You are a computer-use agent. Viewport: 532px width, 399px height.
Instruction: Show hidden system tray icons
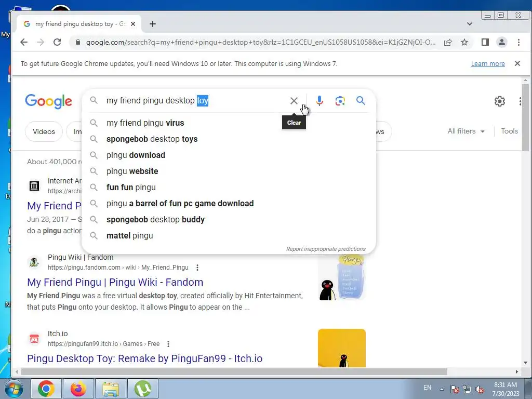442,389
